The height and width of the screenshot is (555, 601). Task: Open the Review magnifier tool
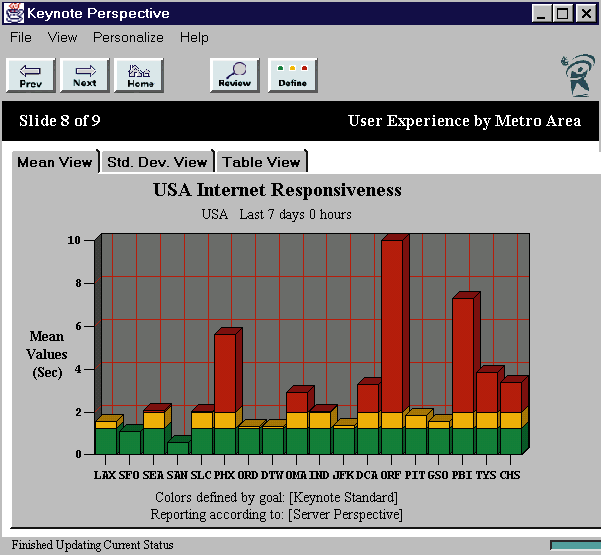pos(235,75)
